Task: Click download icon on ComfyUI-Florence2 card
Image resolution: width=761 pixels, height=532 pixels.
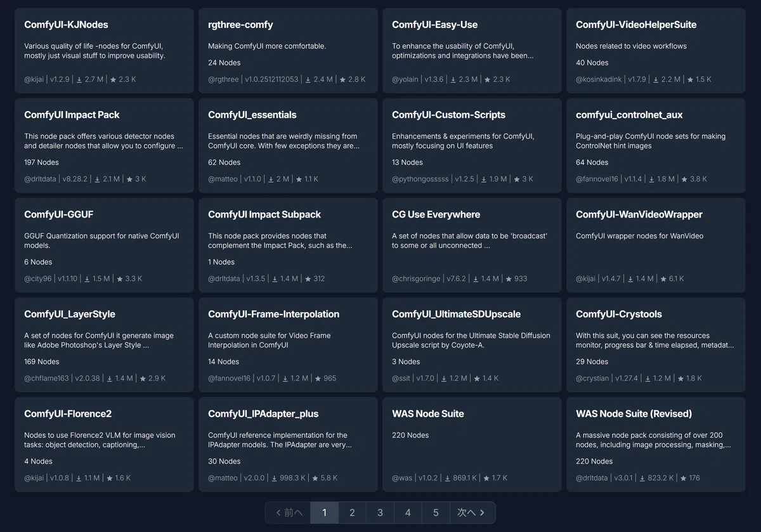Action: click(x=79, y=478)
